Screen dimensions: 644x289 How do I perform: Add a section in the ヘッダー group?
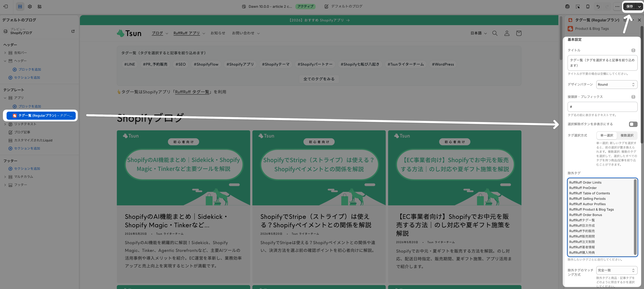[x=24, y=78]
